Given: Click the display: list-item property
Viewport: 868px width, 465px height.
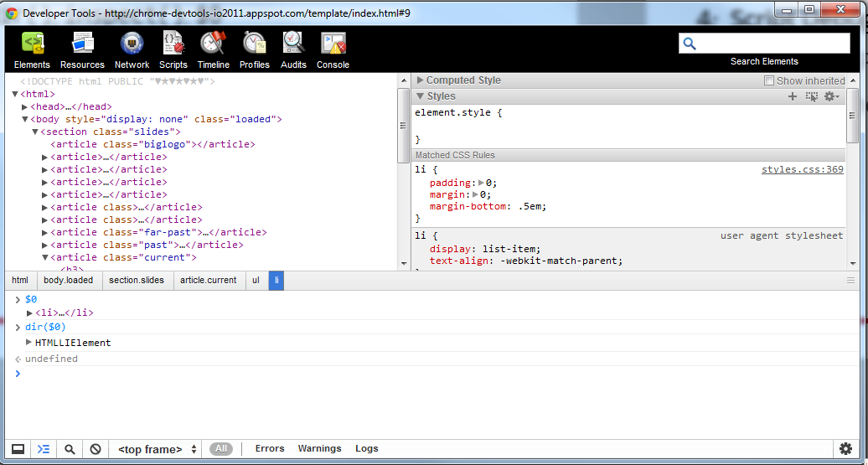Looking at the screenshot, I should 485,249.
